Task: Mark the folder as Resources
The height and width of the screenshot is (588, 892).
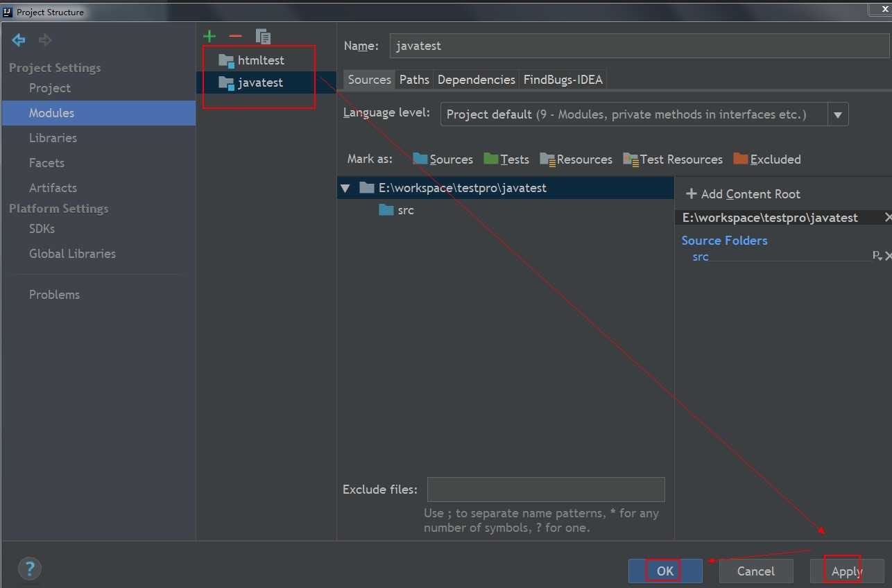Action: [x=576, y=159]
